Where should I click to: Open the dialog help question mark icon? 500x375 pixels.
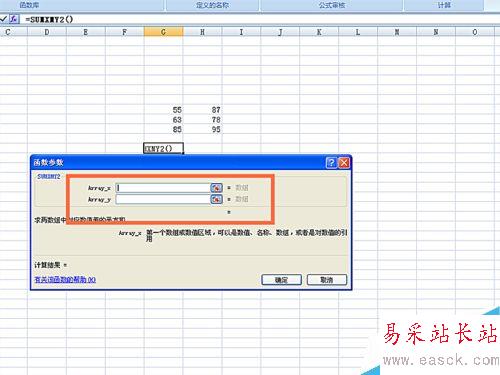pos(331,163)
